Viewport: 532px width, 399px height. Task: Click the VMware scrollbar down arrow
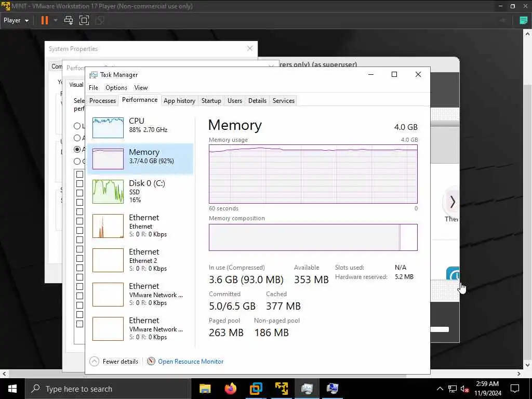tap(527, 365)
